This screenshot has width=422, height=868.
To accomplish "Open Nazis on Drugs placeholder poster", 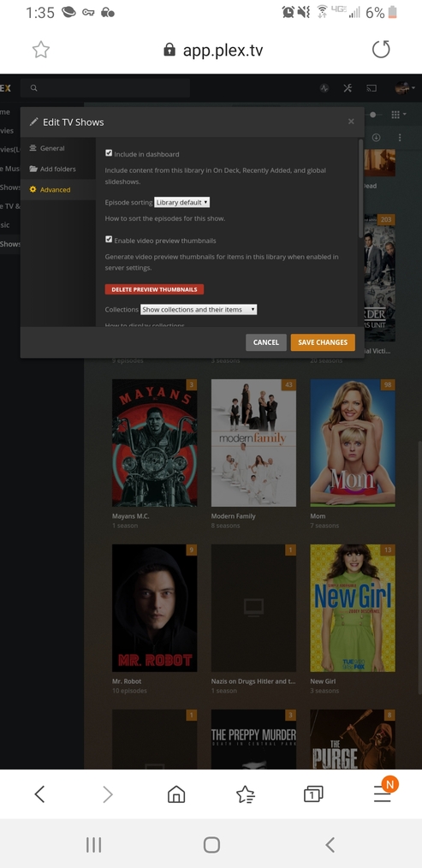I will [253, 608].
